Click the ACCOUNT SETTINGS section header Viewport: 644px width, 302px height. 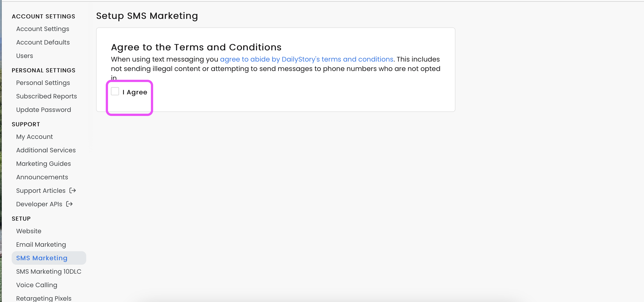44,16
